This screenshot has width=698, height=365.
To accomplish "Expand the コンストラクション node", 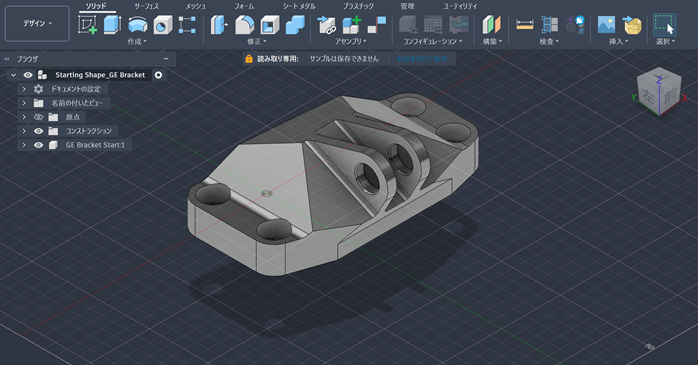I will point(24,131).
